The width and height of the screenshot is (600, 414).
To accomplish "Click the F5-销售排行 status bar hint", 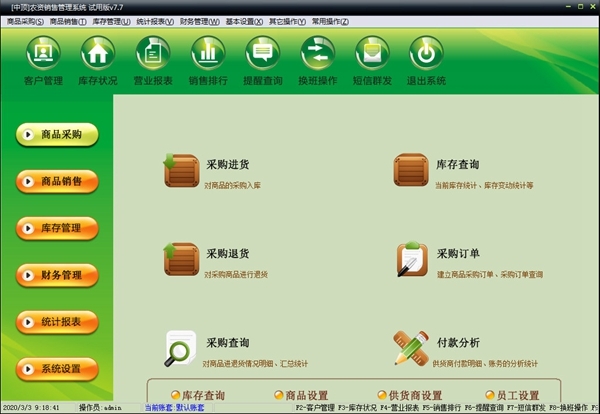I will (x=442, y=408).
